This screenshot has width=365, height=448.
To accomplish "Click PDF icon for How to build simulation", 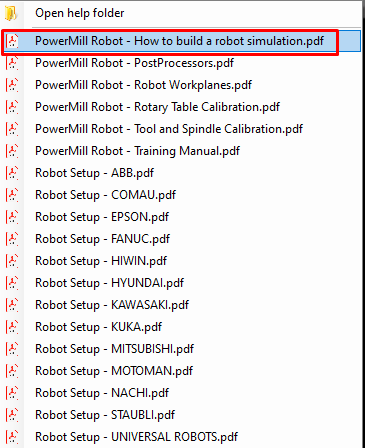I will (x=12, y=41).
